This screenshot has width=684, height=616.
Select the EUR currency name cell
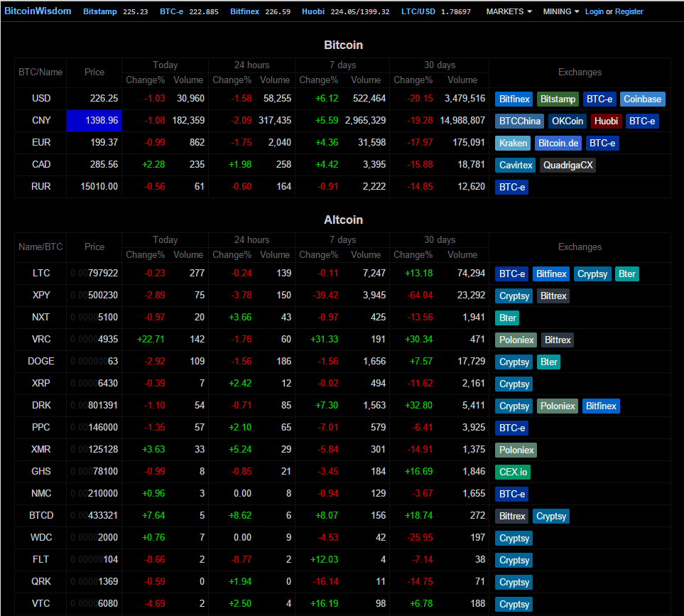pyautogui.click(x=40, y=143)
